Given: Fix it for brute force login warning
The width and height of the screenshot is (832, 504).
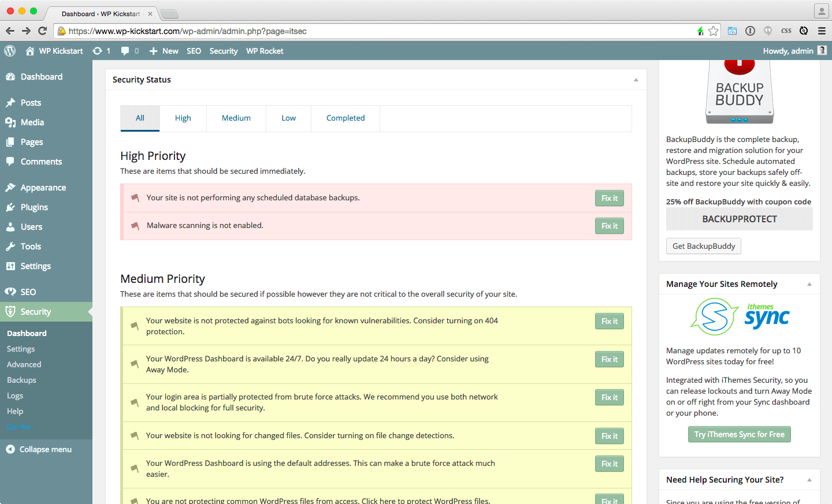Looking at the screenshot, I should point(610,397).
